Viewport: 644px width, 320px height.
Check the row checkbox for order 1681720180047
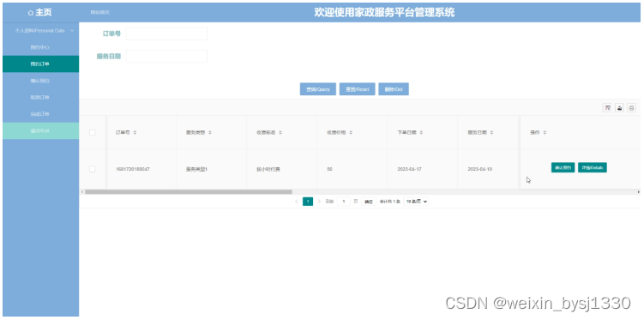(x=93, y=169)
